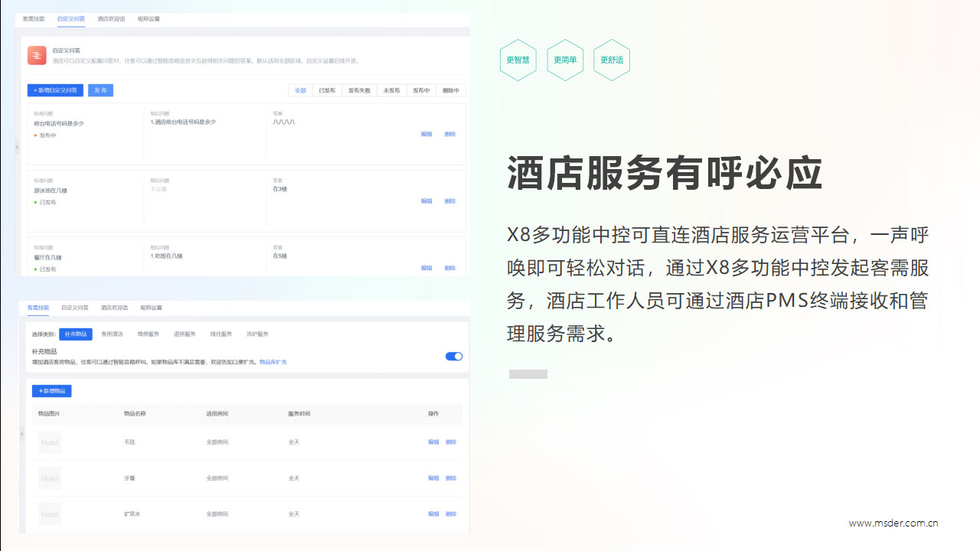Select the 全部 status filter
This screenshot has height=551, width=980.
click(300, 90)
